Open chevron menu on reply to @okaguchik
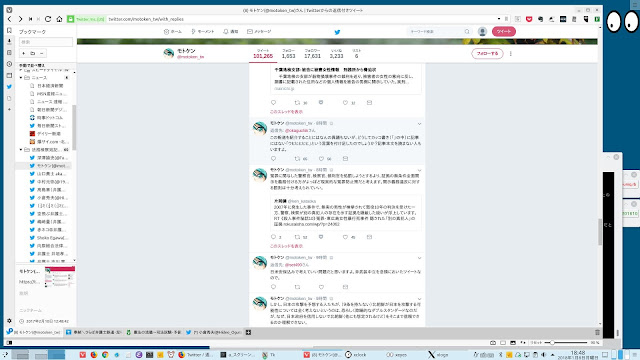 click(x=419, y=124)
